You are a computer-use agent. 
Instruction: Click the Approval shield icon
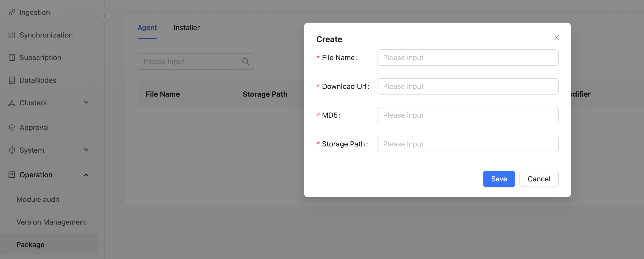pos(12,127)
